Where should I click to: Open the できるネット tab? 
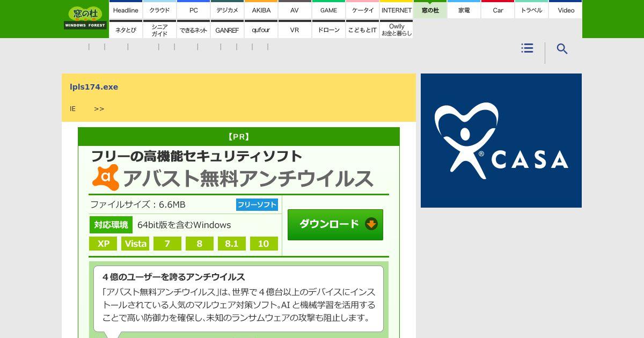pos(193,29)
